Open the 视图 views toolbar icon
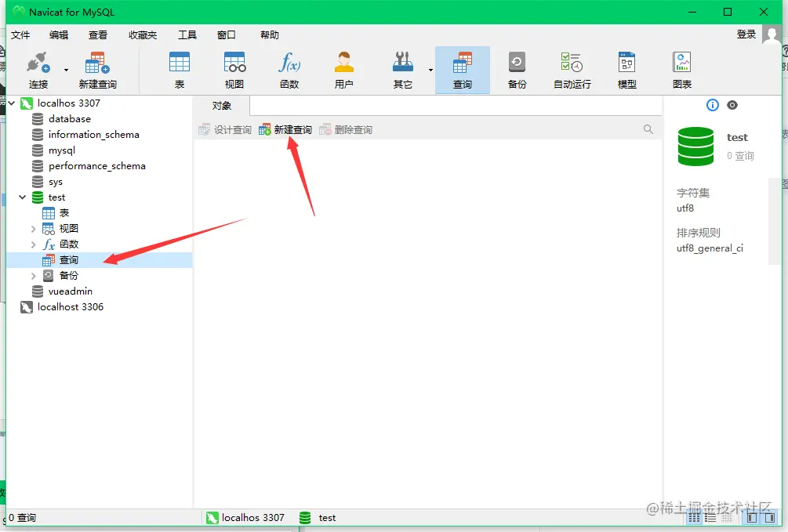 234,70
